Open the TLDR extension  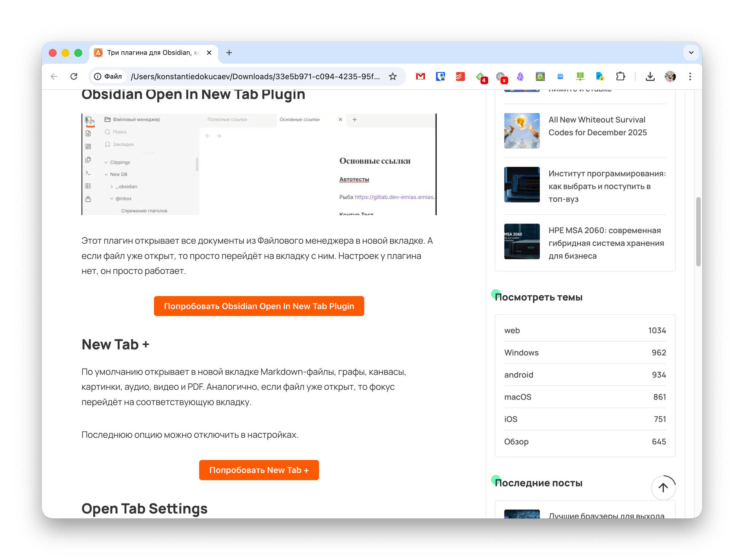(x=560, y=77)
